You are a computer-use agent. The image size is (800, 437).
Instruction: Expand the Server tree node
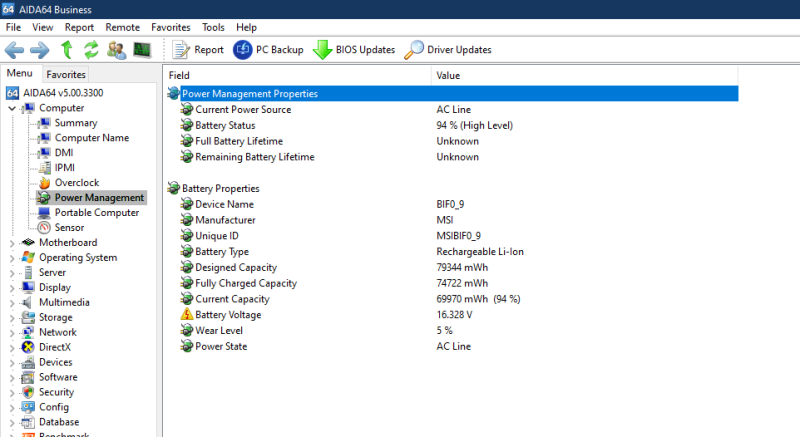pyautogui.click(x=12, y=273)
